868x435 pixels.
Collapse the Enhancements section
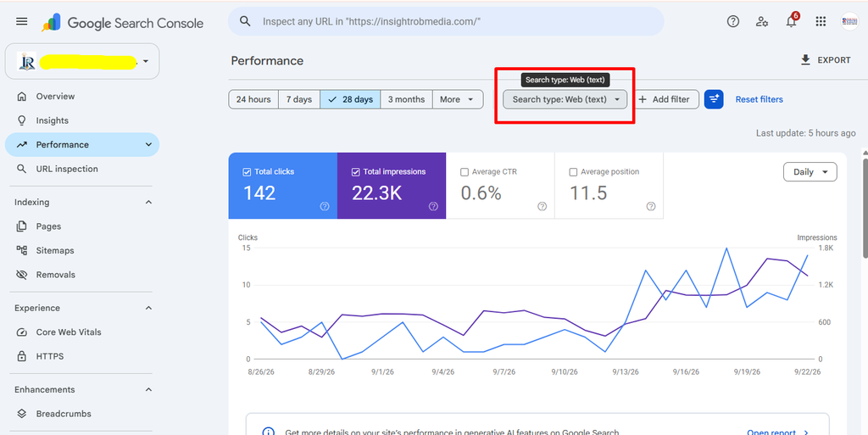148,389
